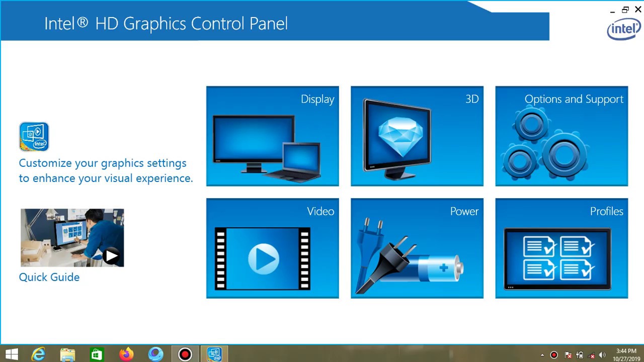The height and width of the screenshot is (362, 644).
Task: Switch to the screen recorder taskbar app
Action: point(185,354)
